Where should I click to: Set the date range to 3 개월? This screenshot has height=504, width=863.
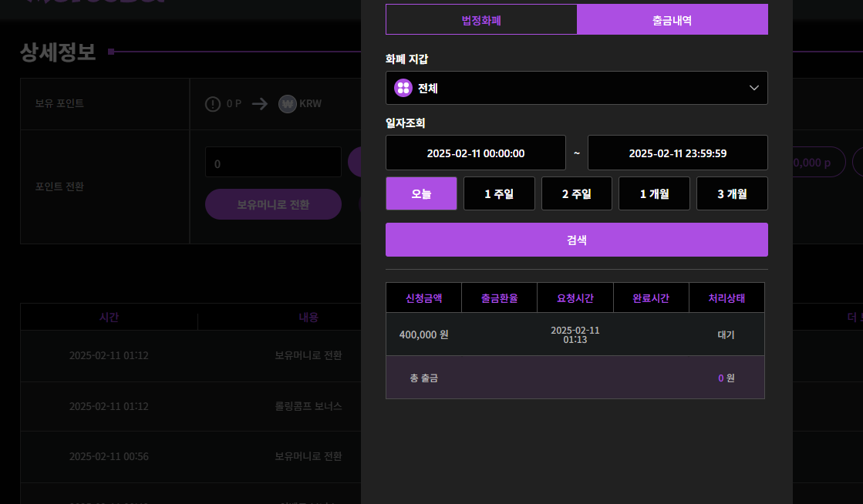click(x=732, y=193)
